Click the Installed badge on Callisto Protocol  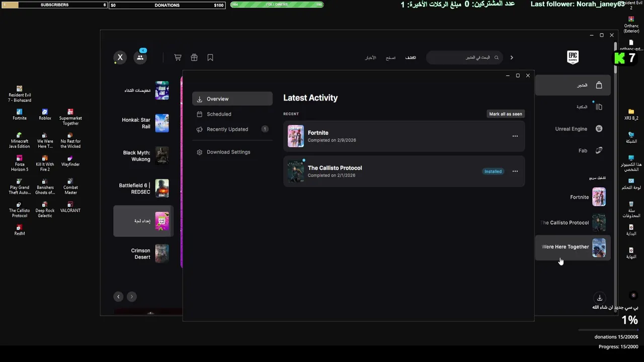(493, 171)
